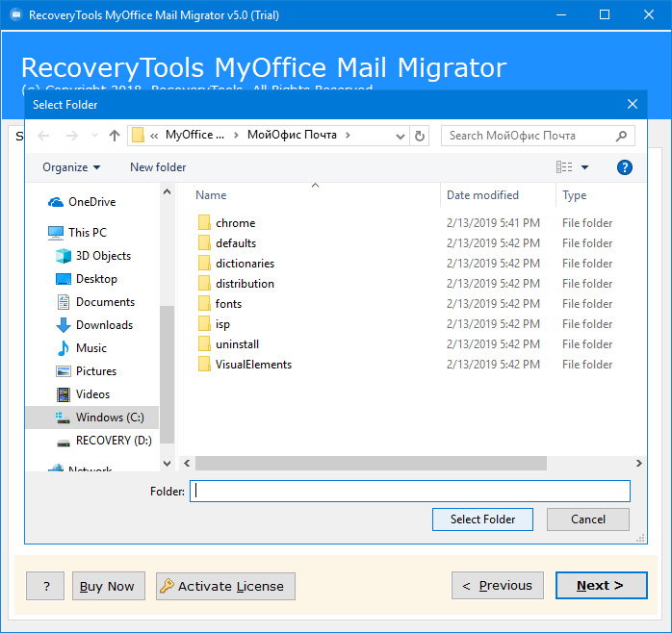Close the Select Folder dialog

(633, 104)
